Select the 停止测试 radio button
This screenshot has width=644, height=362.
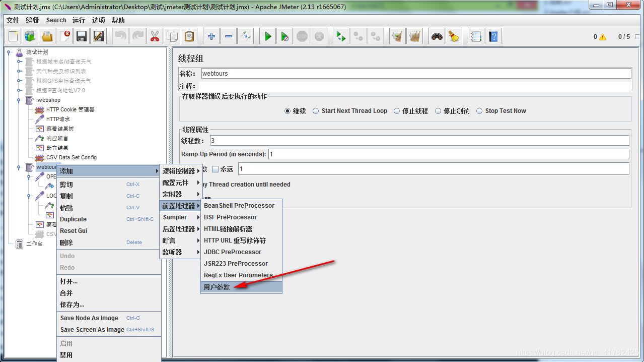[438, 111]
